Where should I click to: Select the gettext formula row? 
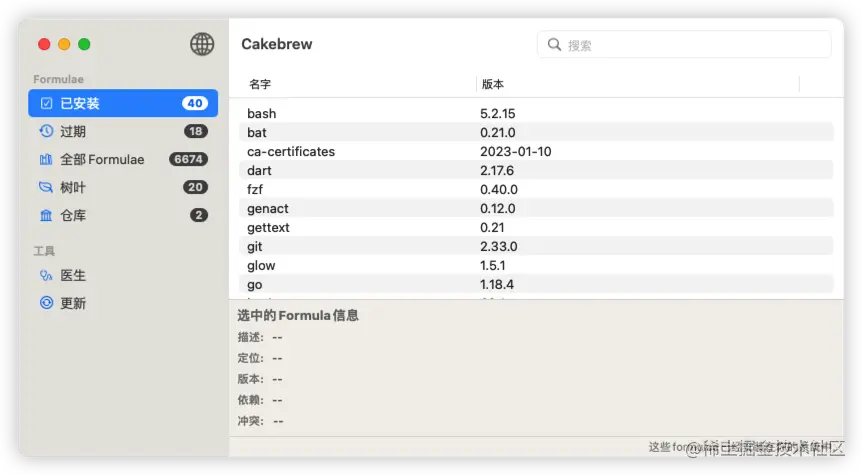point(536,227)
